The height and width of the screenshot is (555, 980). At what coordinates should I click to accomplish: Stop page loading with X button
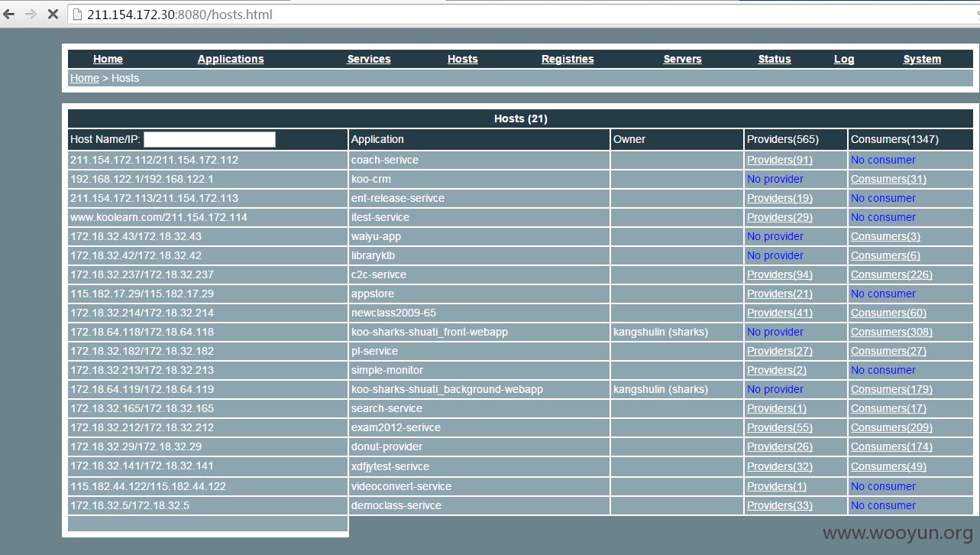click(x=53, y=15)
